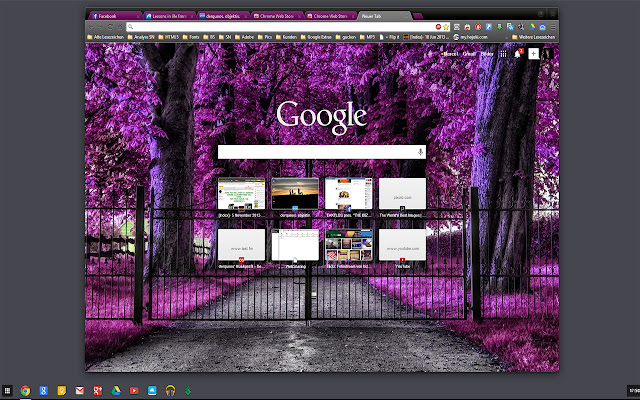
Task: Open the Analyse SN bookmark folder
Action: tap(141, 37)
